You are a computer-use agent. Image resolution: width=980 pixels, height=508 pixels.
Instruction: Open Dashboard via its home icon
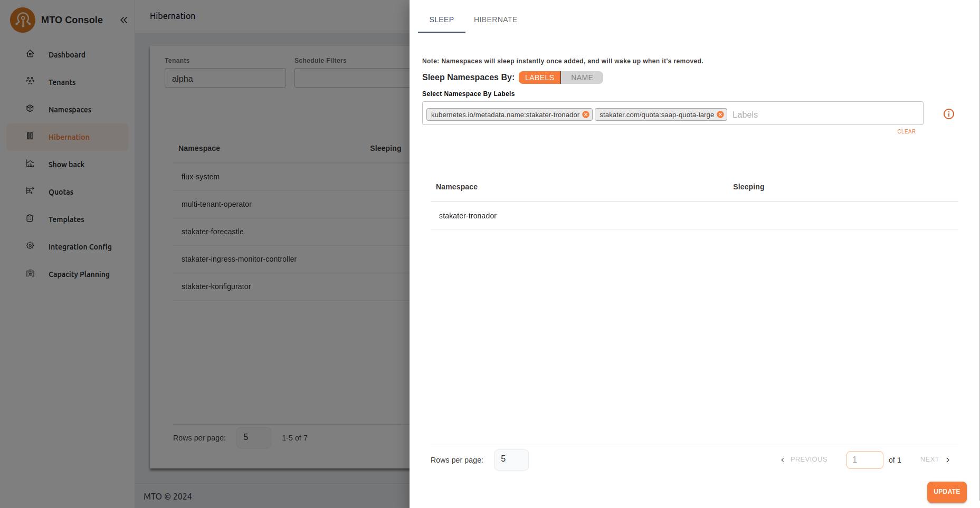pyautogui.click(x=30, y=54)
